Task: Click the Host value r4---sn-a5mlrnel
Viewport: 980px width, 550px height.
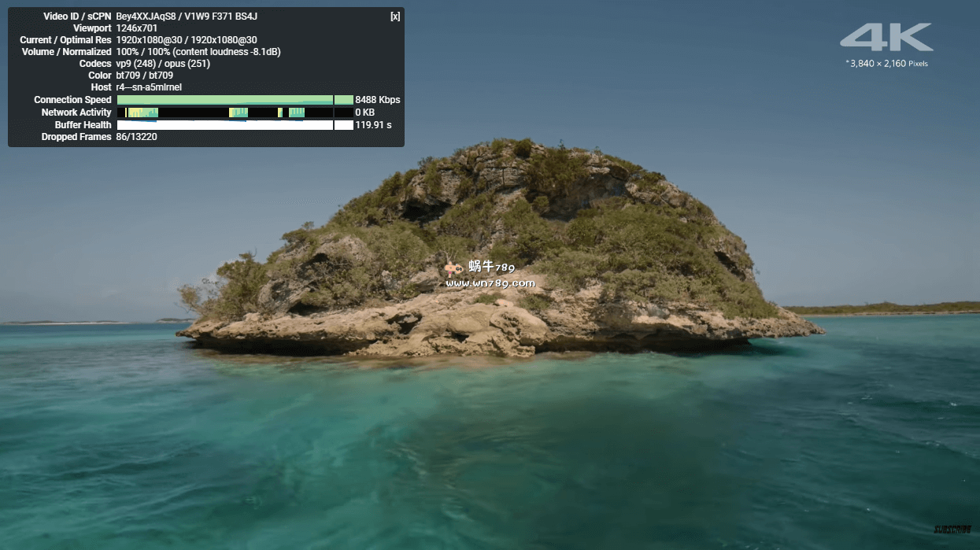Action: coord(149,87)
